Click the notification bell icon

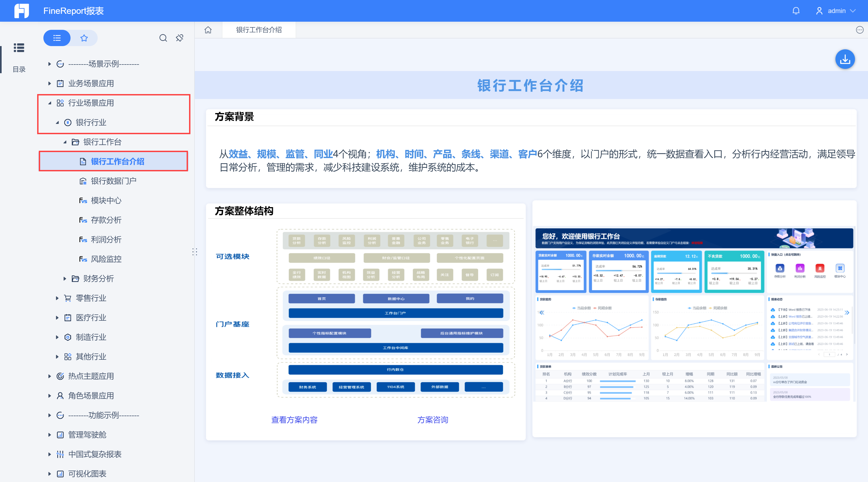[x=796, y=11]
